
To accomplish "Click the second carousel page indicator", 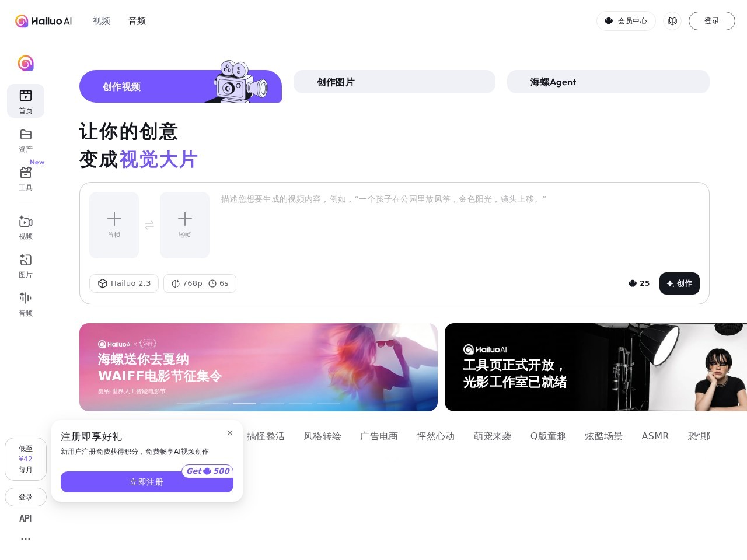I will coord(217,403).
